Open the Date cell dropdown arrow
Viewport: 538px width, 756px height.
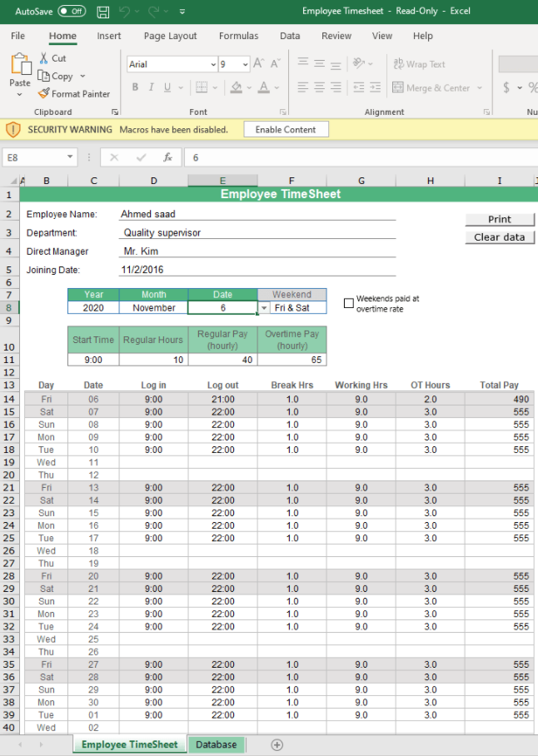[264, 308]
